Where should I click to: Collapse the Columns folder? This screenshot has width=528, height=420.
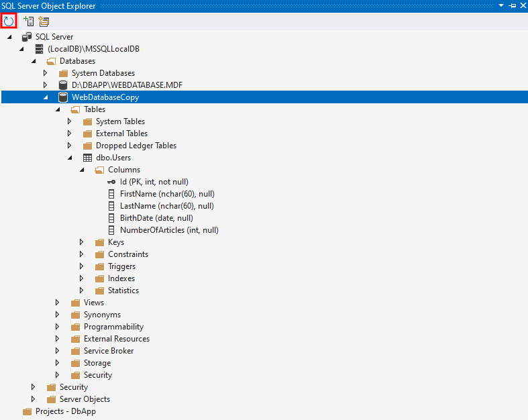point(82,170)
